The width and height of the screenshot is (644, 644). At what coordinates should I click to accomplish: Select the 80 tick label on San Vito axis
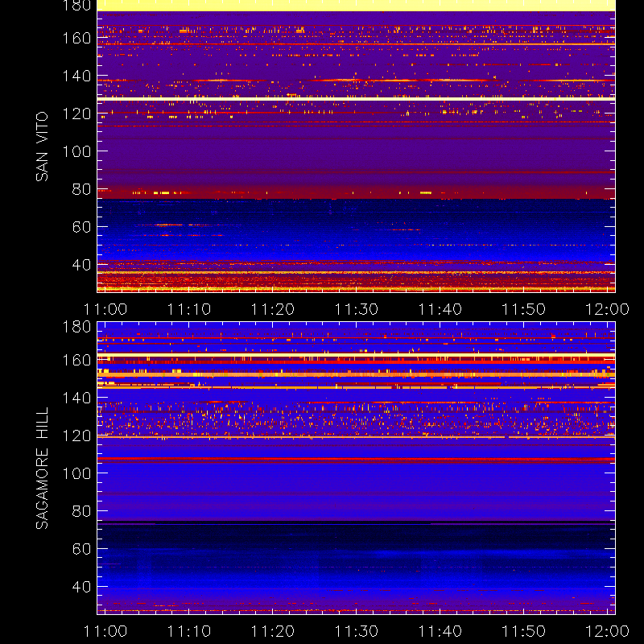[82, 189]
